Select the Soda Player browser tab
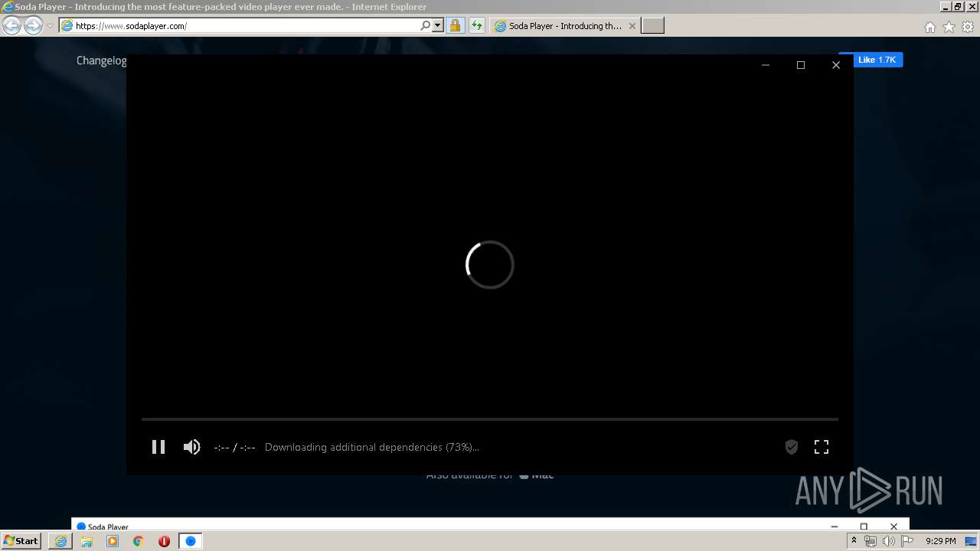 tap(565, 26)
